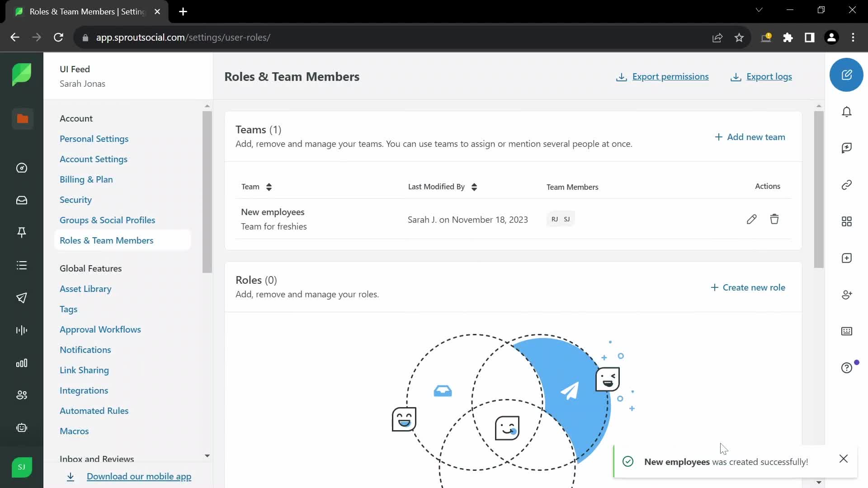
Task: Expand the Inbox and Reviews section
Action: [208, 455]
